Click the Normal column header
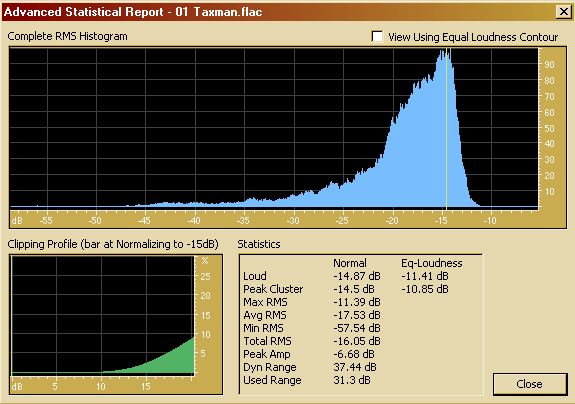The image size is (575, 404). point(350,263)
